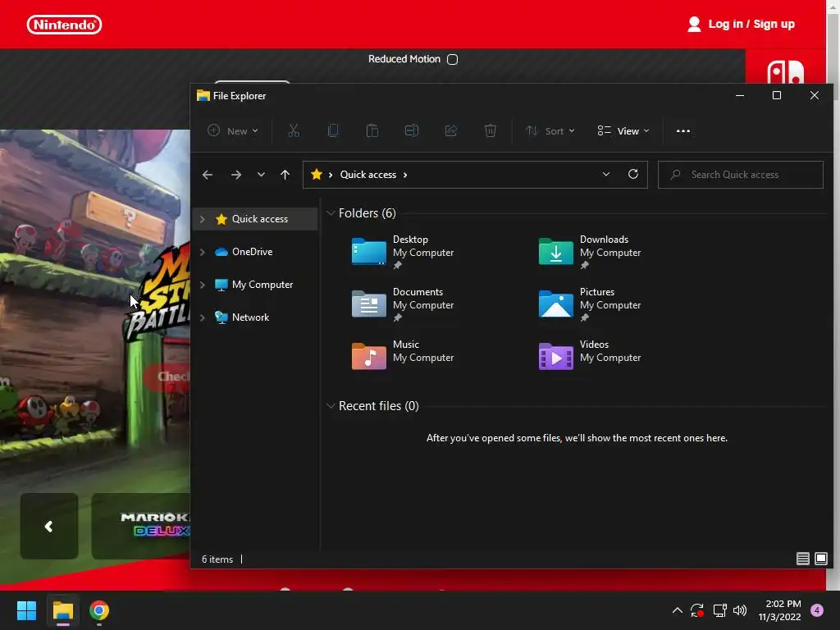Screen dimensions: 840x630
Task: Click the Delete trash can icon
Action: [x=491, y=130]
